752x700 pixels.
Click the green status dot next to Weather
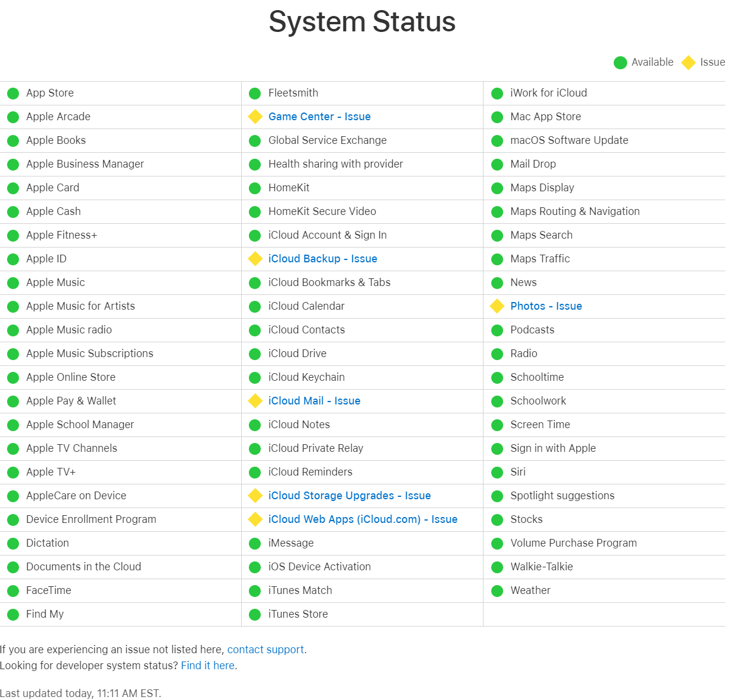tap(497, 591)
